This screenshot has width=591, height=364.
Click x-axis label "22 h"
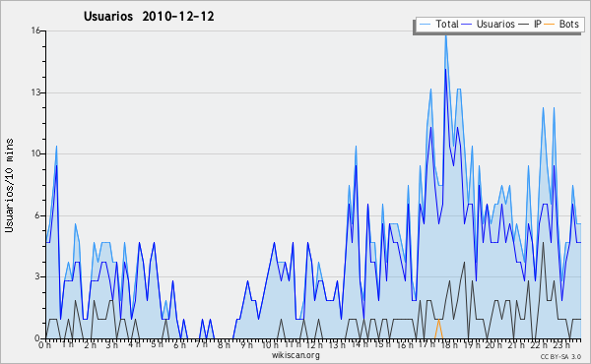[540, 345]
